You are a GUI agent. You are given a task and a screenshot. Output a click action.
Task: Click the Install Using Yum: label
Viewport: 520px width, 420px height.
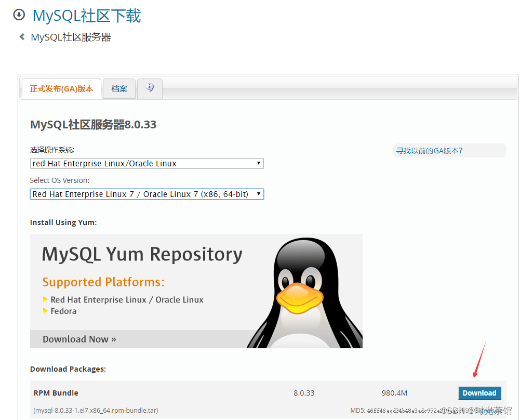pyautogui.click(x=63, y=222)
